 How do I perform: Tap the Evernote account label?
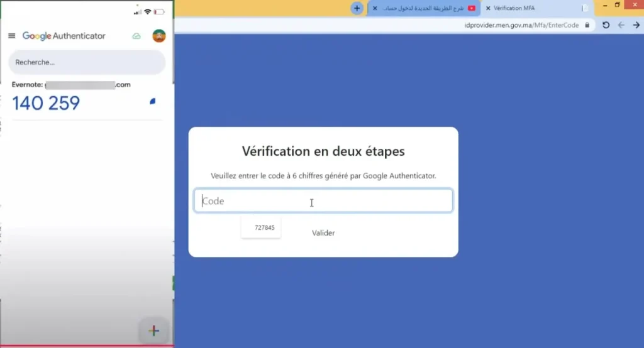(x=71, y=85)
